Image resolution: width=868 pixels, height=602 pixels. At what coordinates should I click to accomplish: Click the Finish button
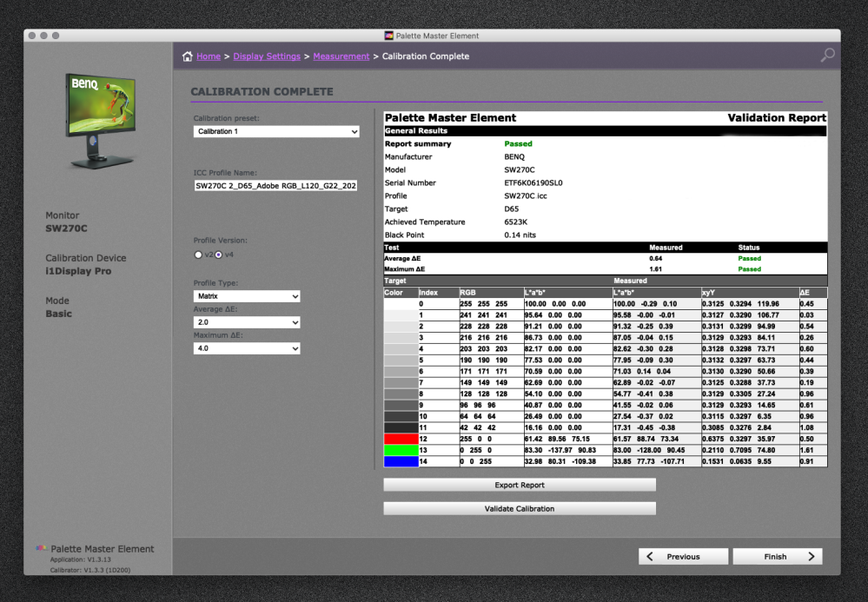coord(778,557)
